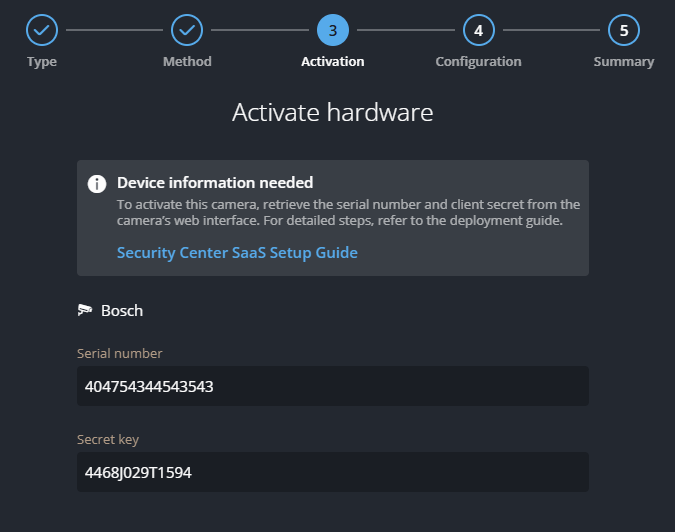Select the Activation step label

click(333, 62)
